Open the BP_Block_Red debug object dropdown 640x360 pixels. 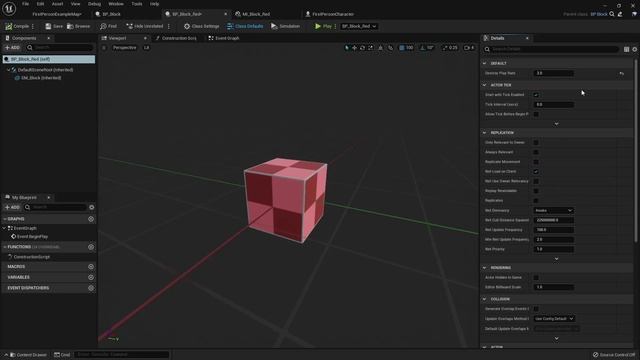point(359,26)
